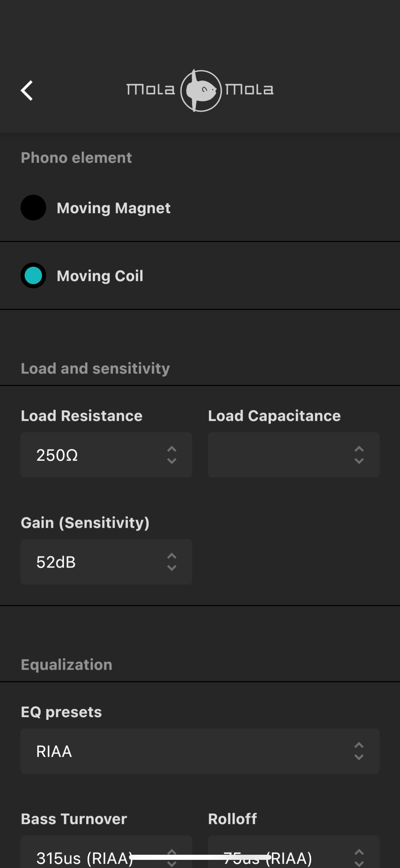The image size is (400, 868).
Task: Open the Bass Turnover 315us dropdown
Action: [85, 856]
